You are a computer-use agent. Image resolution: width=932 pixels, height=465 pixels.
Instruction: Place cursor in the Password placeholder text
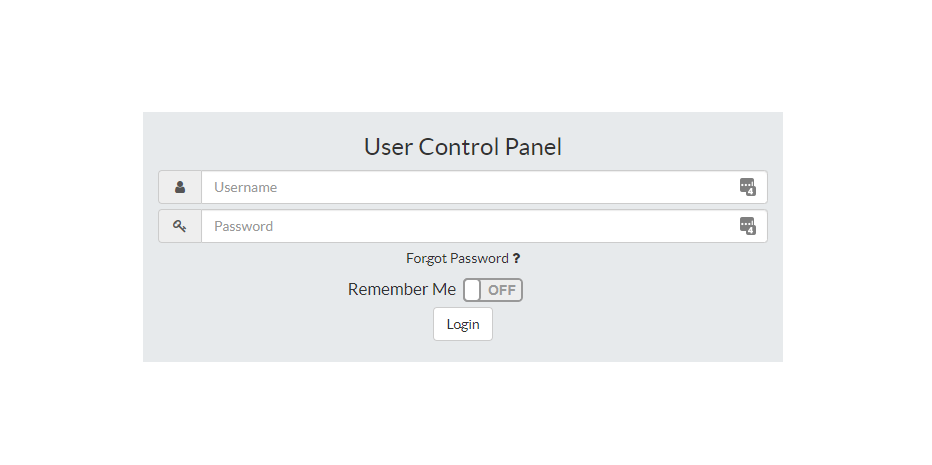point(244,226)
